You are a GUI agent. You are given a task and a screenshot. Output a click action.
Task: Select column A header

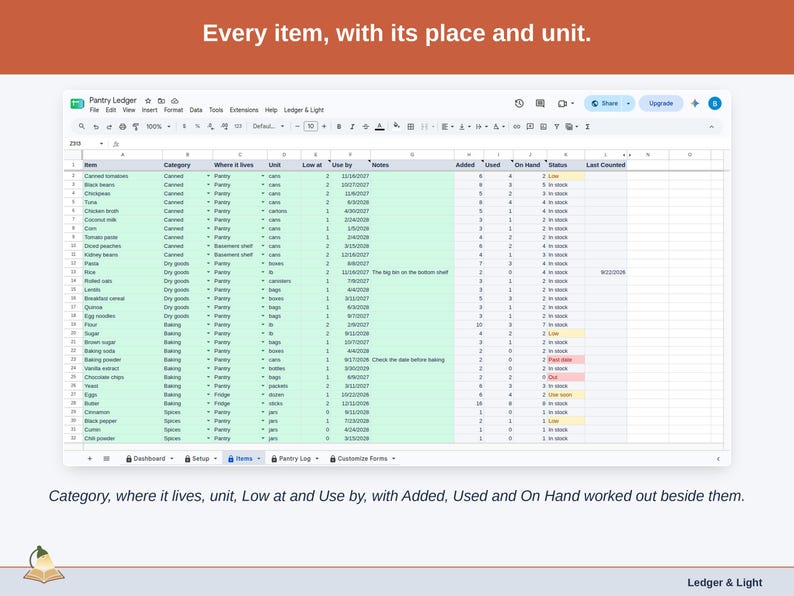(x=123, y=154)
